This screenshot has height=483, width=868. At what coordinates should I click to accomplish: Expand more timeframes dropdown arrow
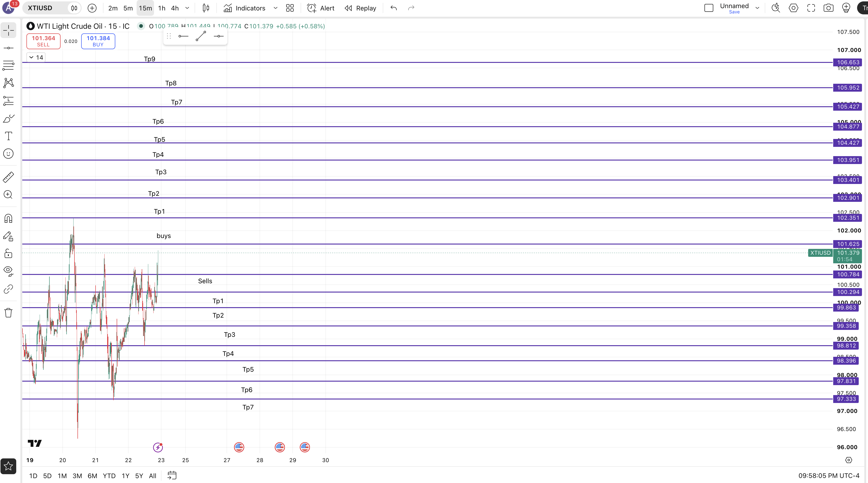(187, 8)
